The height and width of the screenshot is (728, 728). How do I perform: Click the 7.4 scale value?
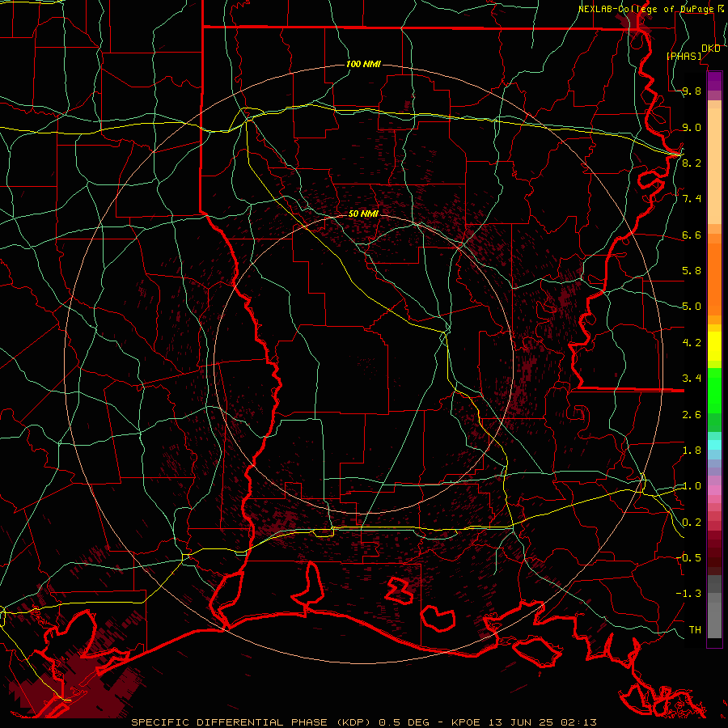pyautogui.click(x=692, y=199)
